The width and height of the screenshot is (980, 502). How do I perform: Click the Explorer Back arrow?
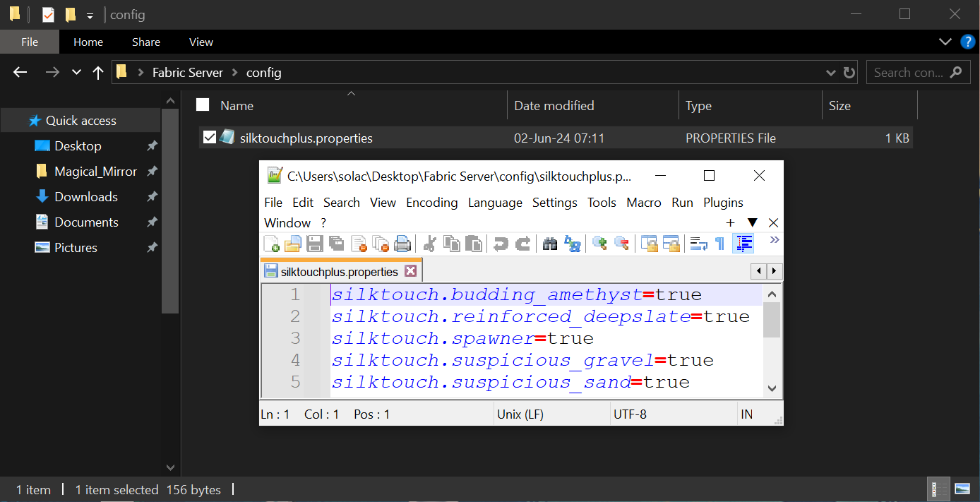pyautogui.click(x=20, y=72)
